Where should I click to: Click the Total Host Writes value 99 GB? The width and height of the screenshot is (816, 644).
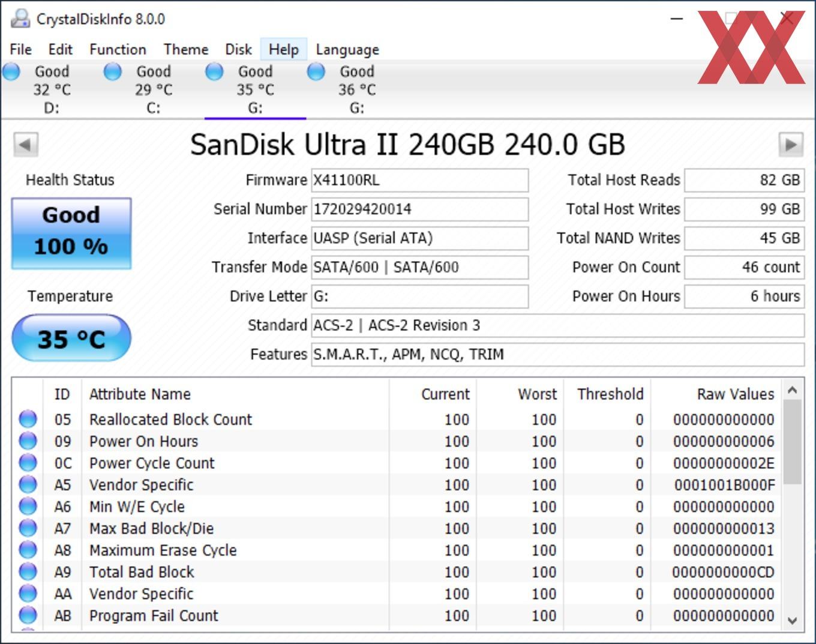[744, 209]
